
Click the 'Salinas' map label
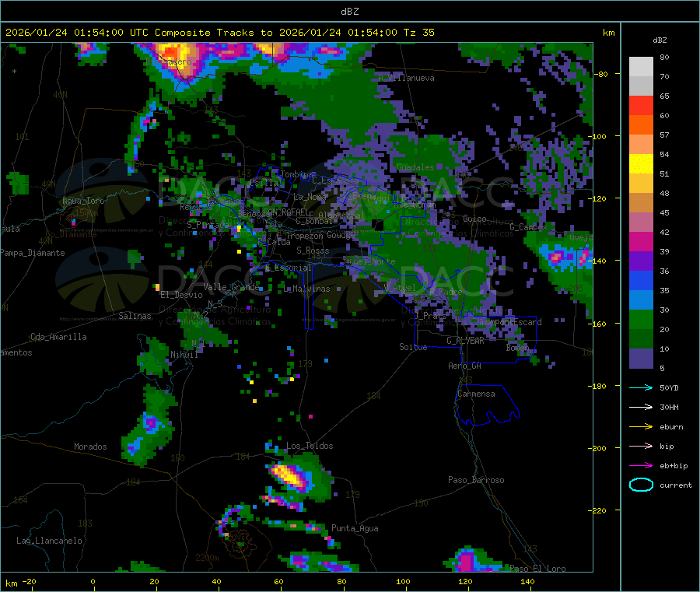pos(135,316)
